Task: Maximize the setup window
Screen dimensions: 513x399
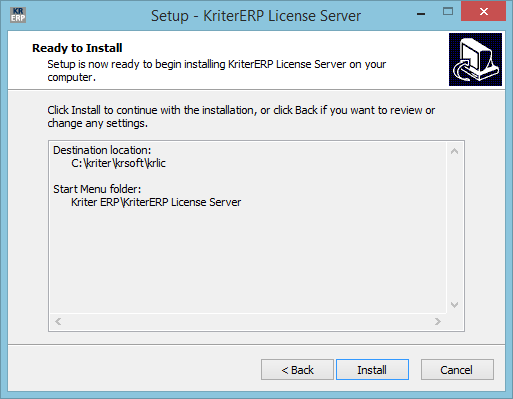Action: pos(448,12)
